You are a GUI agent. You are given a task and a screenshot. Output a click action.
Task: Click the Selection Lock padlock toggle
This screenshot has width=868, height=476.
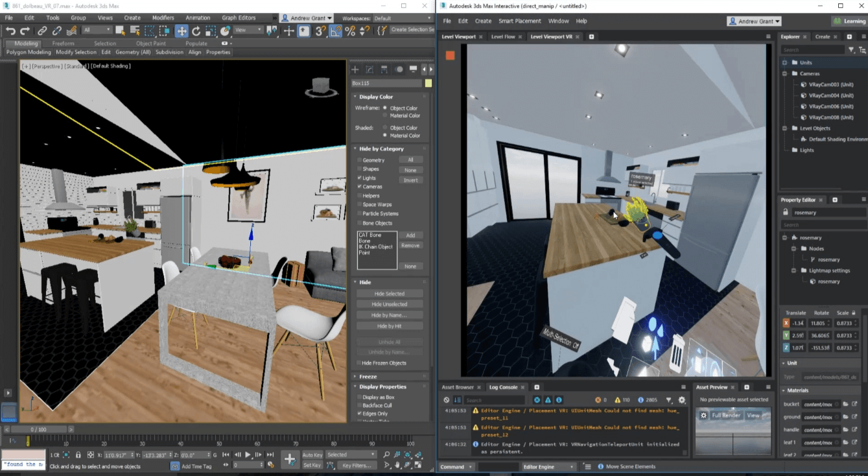(x=78, y=455)
